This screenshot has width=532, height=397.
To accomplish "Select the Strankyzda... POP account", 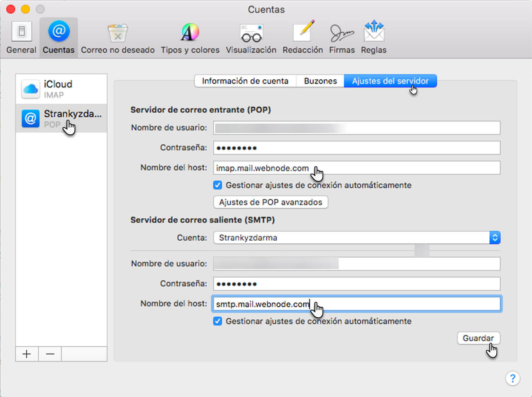I will tap(61, 118).
